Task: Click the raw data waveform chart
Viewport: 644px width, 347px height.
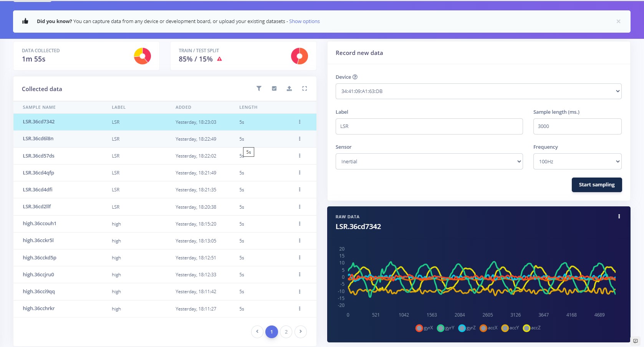Action: point(482,279)
